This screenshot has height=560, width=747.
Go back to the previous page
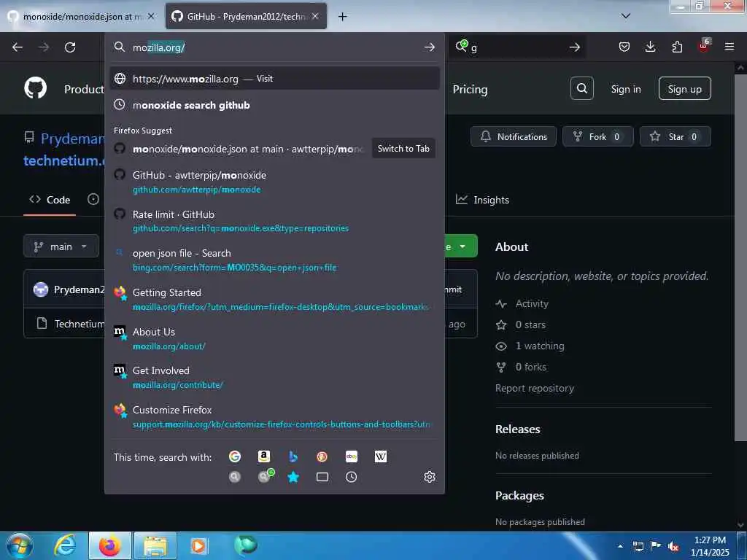[x=18, y=47]
